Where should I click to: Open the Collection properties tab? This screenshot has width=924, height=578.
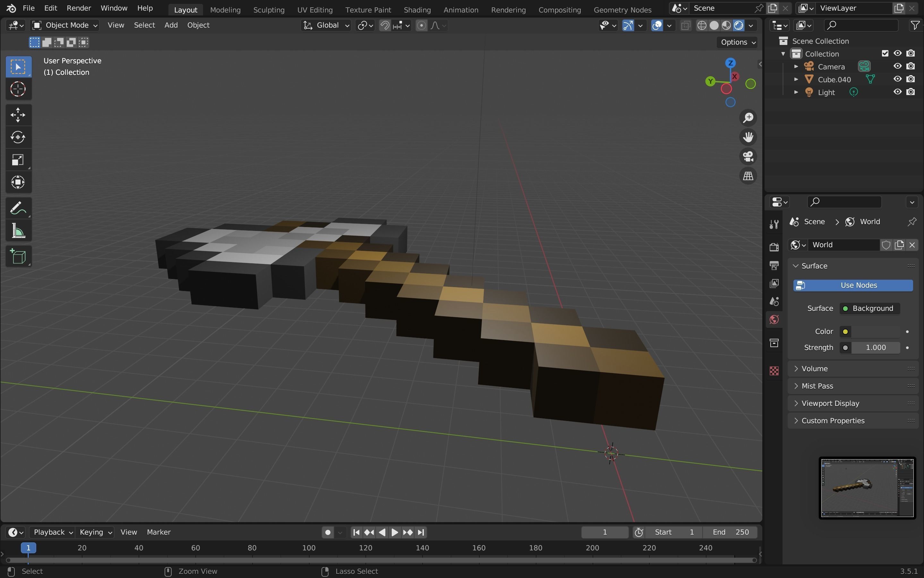click(x=774, y=343)
